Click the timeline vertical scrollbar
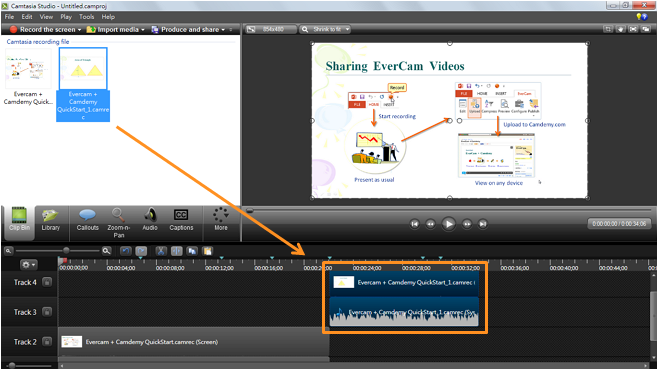658x370 pixels. pos(653,317)
